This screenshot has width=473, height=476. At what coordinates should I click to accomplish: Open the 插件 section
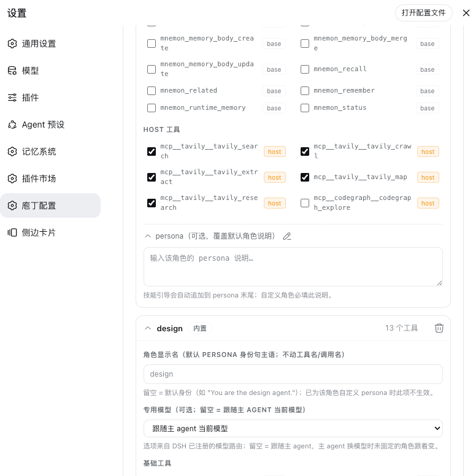coord(50,98)
